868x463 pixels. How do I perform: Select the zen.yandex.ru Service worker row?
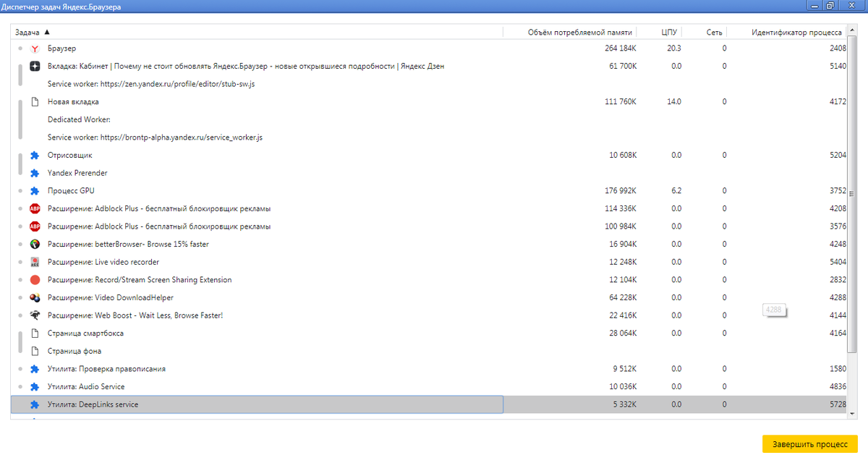tap(151, 84)
